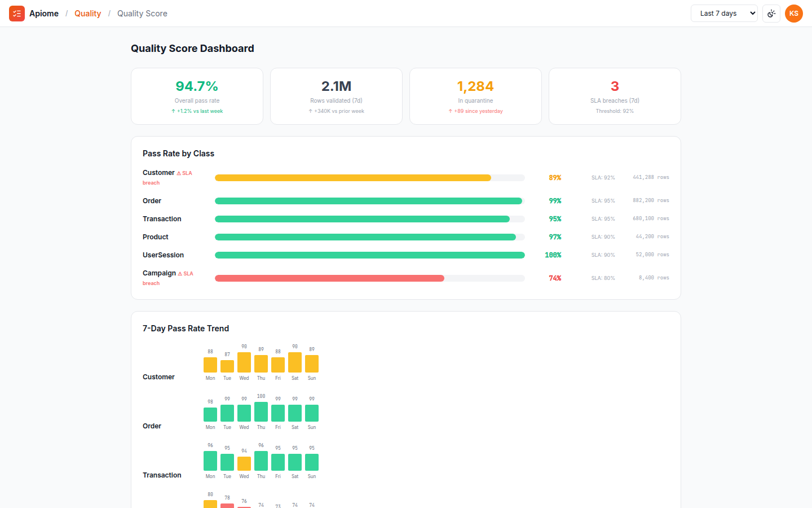The height and width of the screenshot is (508, 812).
Task: Click the Threshold: 92% label
Action: pyautogui.click(x=615, y=111)
